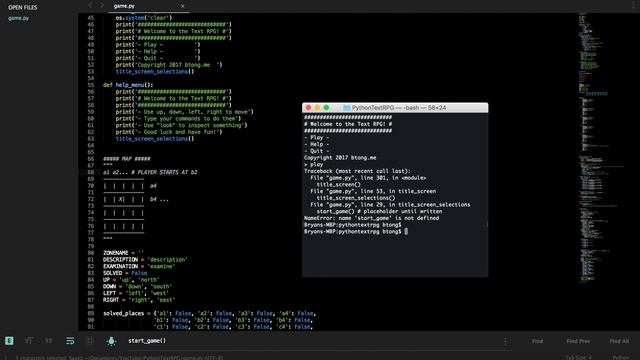Toggle in-selection search option
This screenshot has height=360, width=640.
coord(90,341)
